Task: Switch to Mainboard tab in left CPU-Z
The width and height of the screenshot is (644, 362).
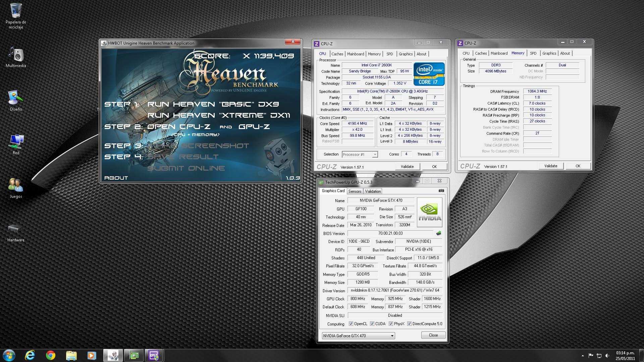Action: point(356,54)
